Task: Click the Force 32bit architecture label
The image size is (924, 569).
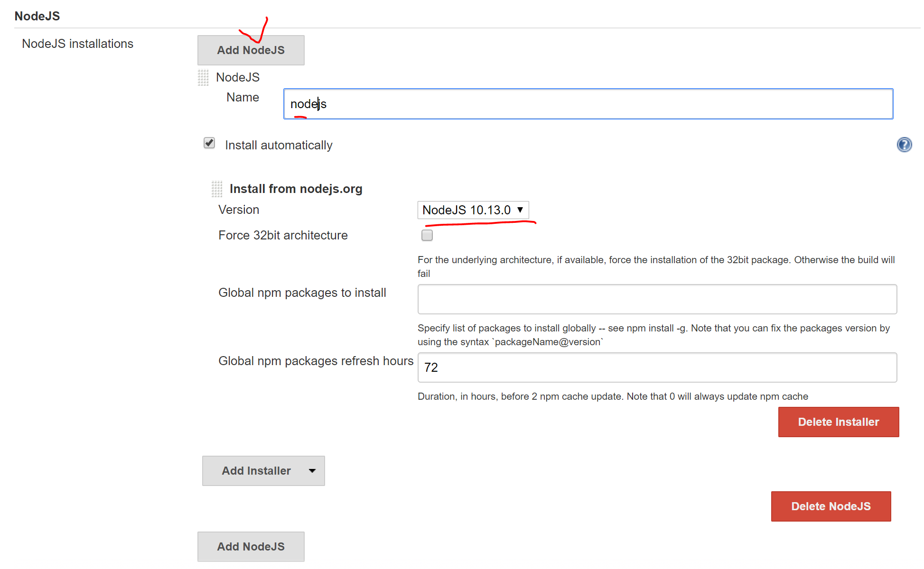Action: (x=283, y=235)
